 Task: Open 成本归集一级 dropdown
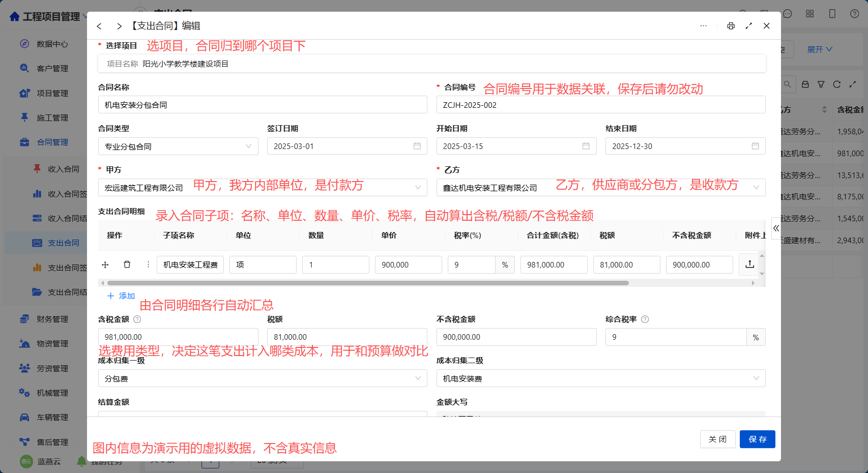[x=263, y=378]
